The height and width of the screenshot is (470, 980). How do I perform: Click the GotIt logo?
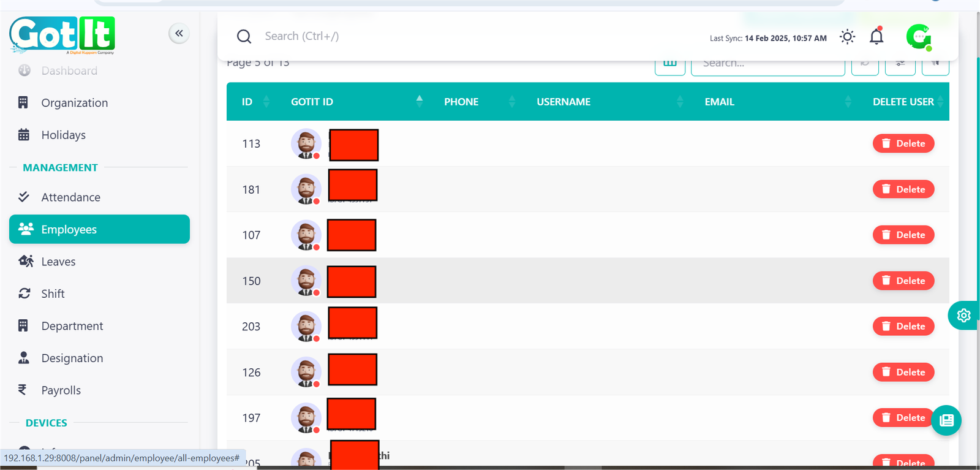tap(62, 34)
